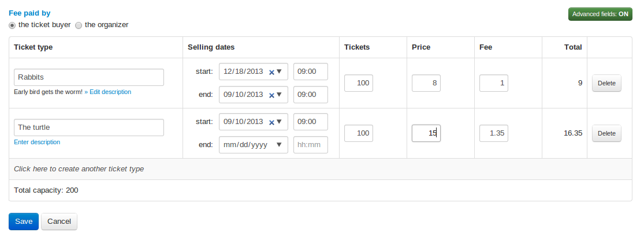Focus the Price field showing 8
Viewport: 644px width, 240px height.
click(426, 83)
